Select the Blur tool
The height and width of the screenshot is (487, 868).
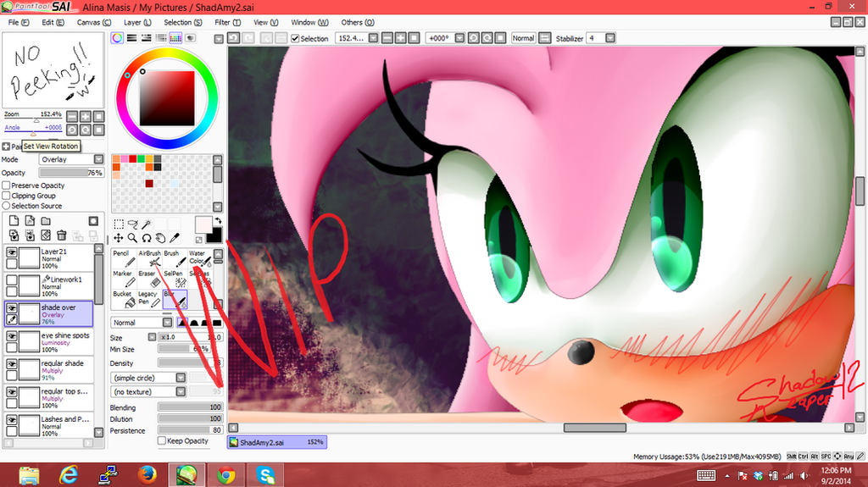tap(175, 299)
